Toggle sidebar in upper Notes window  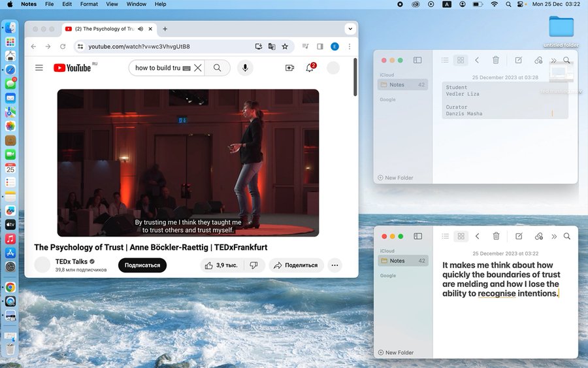tap(417, 60)
